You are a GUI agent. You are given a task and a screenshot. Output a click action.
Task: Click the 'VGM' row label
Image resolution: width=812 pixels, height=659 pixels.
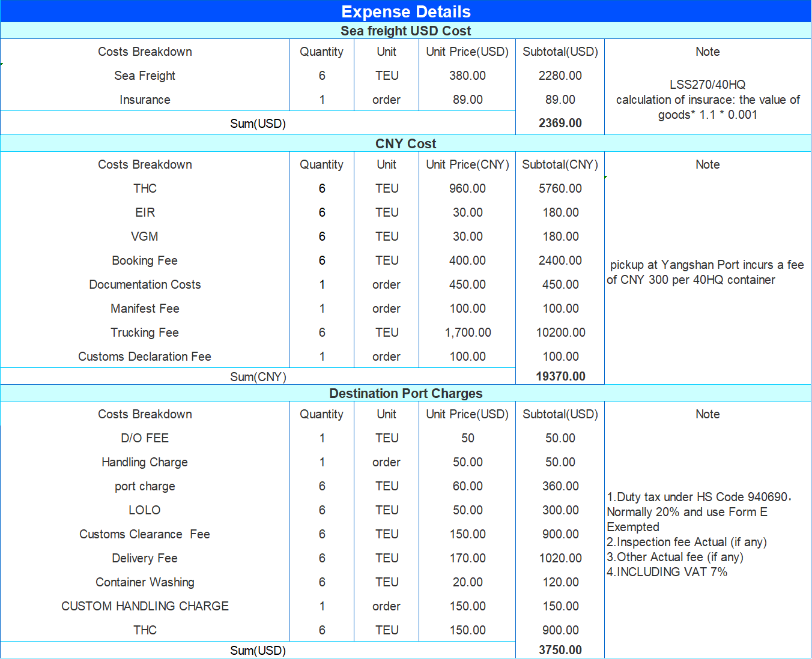(145, 236)
